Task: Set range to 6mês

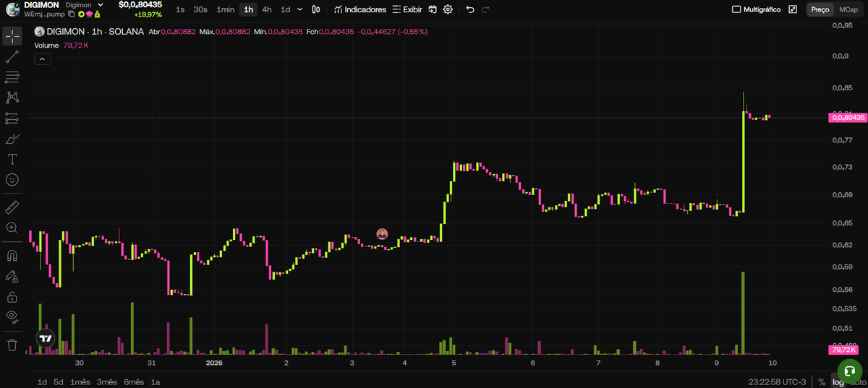Action: [134, 381]
